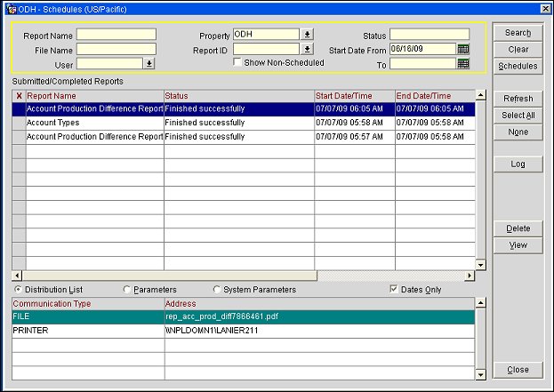Sort by the Status column header
Viewport: 554px width, 392px height.
click(238, 95)
